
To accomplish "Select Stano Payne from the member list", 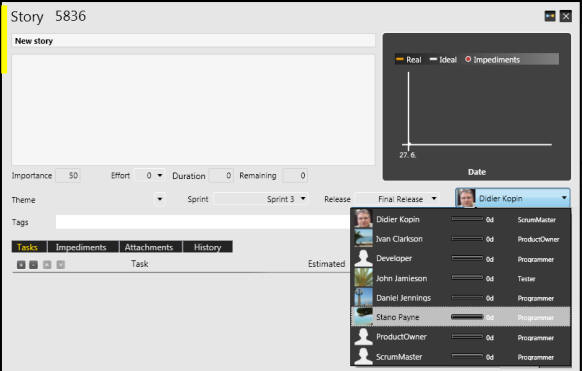I will click(x=460, y=317).
